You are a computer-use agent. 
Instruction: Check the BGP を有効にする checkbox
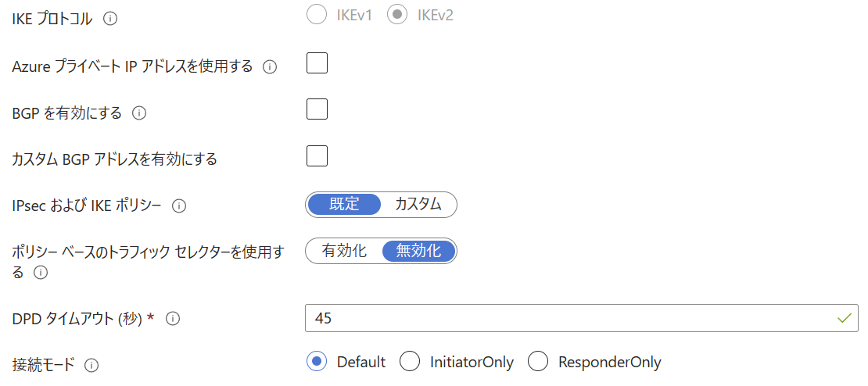pos(317,109)
